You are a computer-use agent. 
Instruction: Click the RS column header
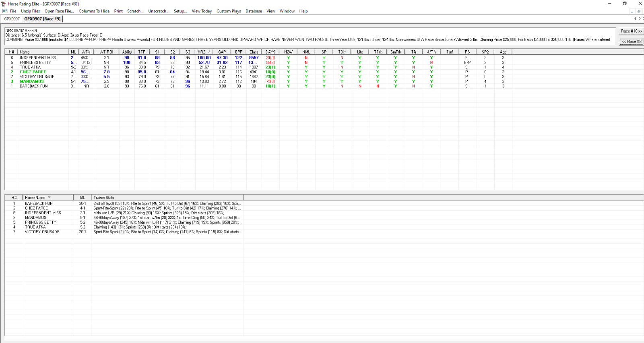click(x=467, y=52)
